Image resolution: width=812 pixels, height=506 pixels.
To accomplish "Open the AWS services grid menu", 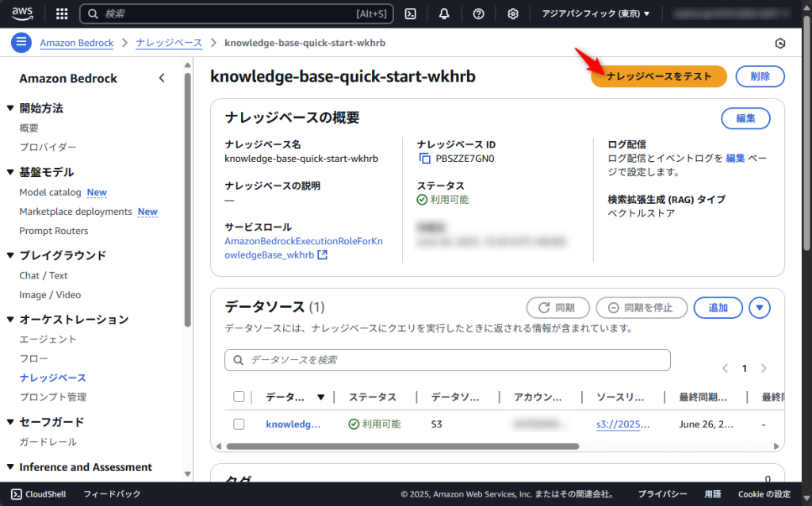I will tap(62, 13).
